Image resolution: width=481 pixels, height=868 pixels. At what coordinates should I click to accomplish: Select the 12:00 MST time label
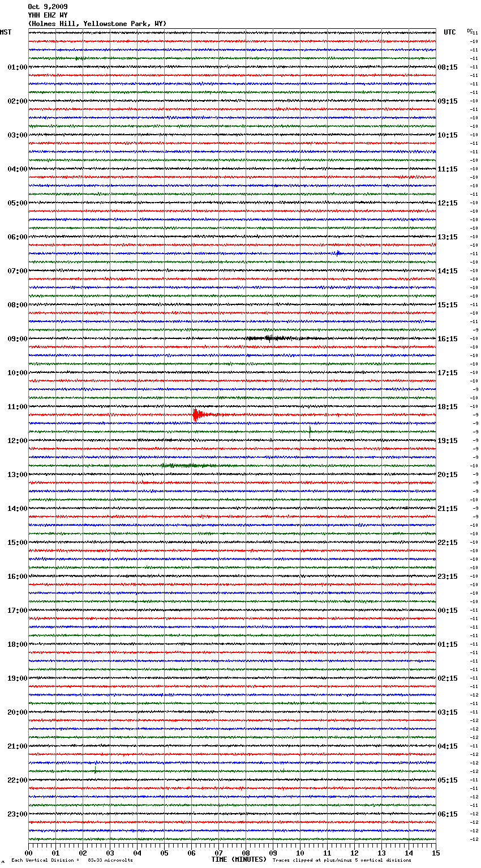click(18, 441)
